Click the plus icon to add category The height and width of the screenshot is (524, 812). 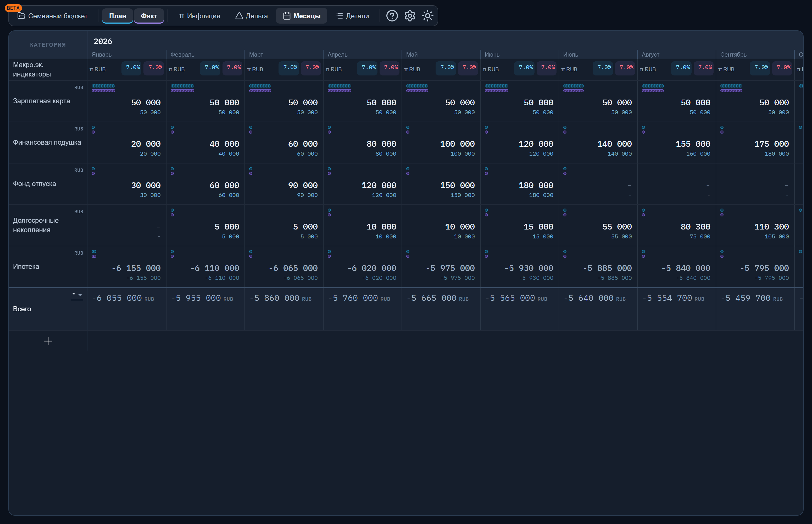click(x=48, y=341)
